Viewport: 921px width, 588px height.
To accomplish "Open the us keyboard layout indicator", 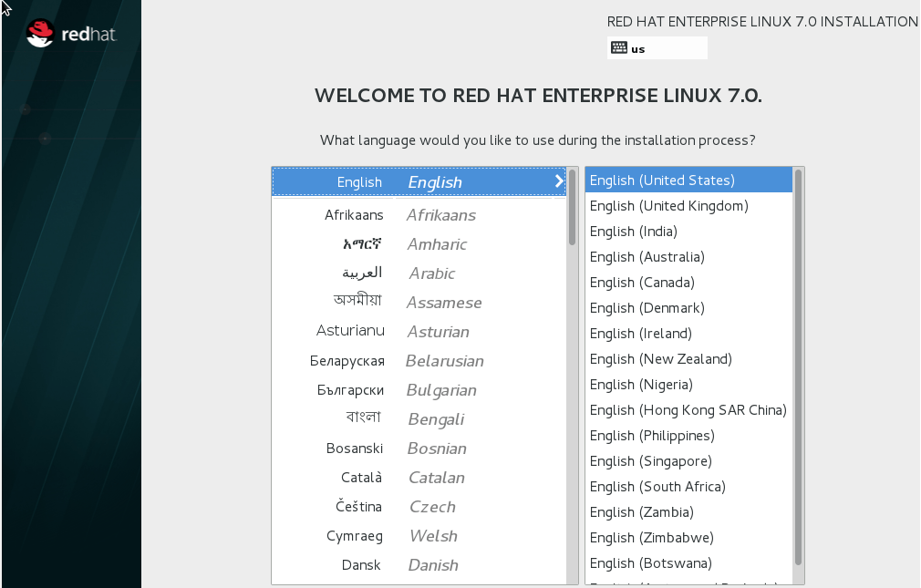I will [657, 48].
